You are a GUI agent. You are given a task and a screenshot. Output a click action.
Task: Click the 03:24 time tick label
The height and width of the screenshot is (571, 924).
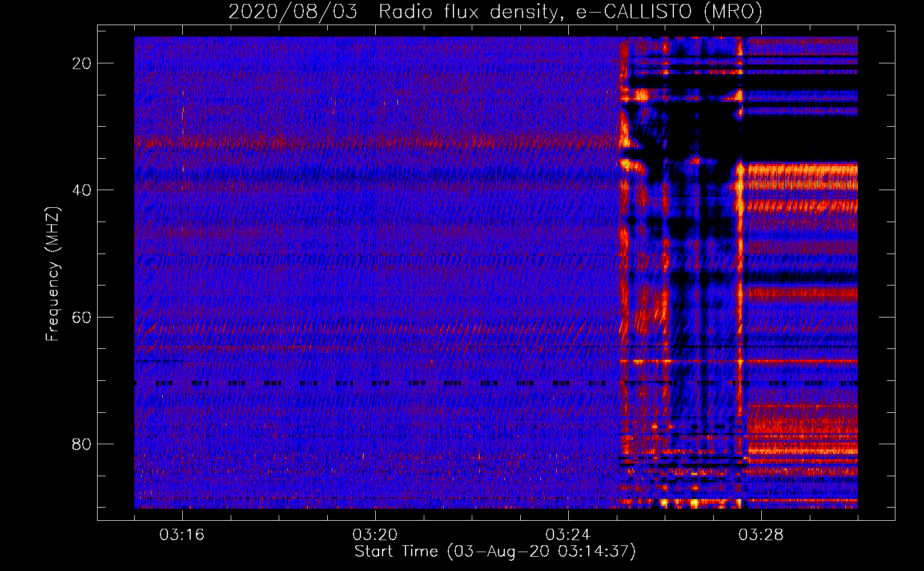(x=568, y=535)
